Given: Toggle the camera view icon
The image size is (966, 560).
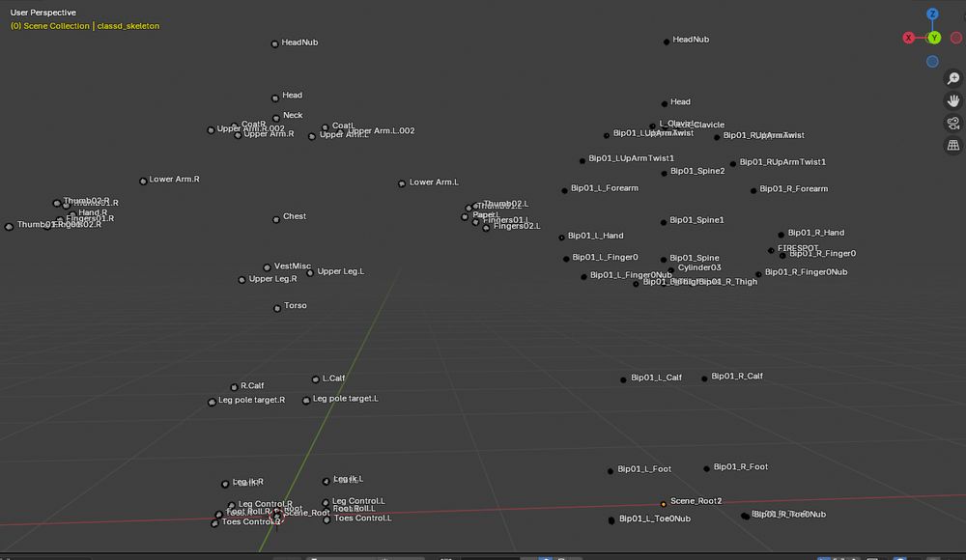Looking at the screenshot, I should pos(953,124).
